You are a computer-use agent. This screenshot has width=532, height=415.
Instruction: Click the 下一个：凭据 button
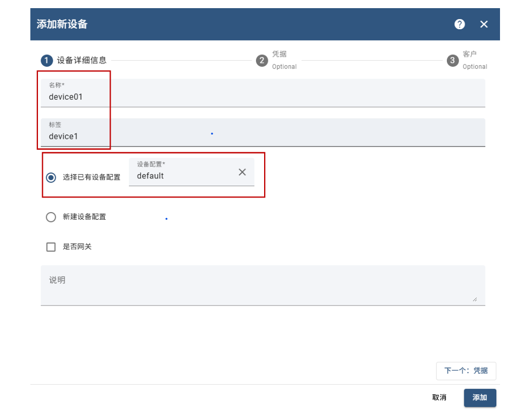point(466,371)
